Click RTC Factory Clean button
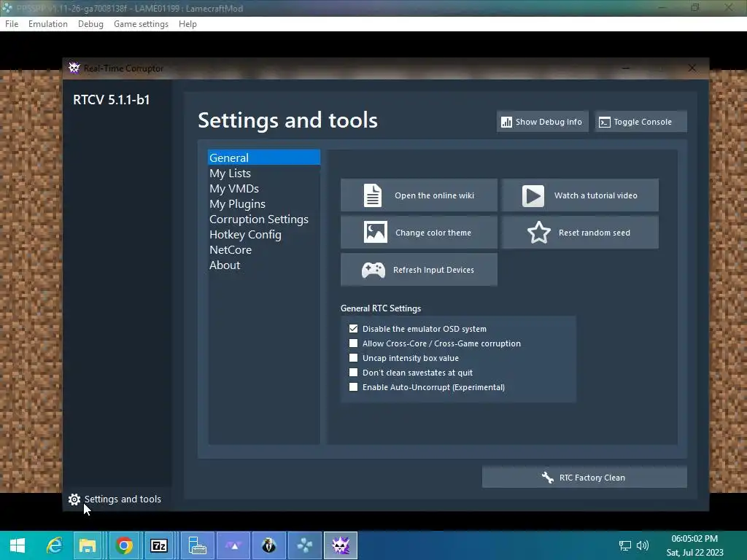 point(584,477)
